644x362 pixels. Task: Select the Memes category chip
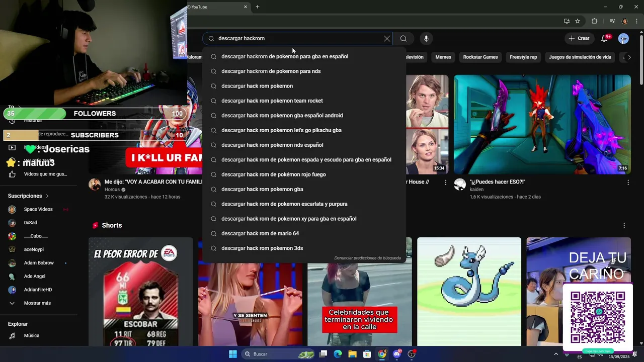coord(443,57)
